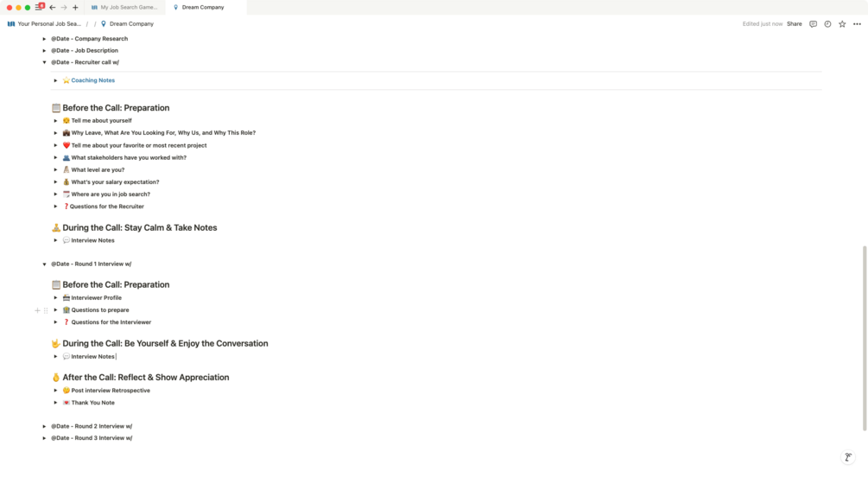Expand What stakeholders have you worked with toggle
The image size is (868, 477).
[x=55, y=158]
